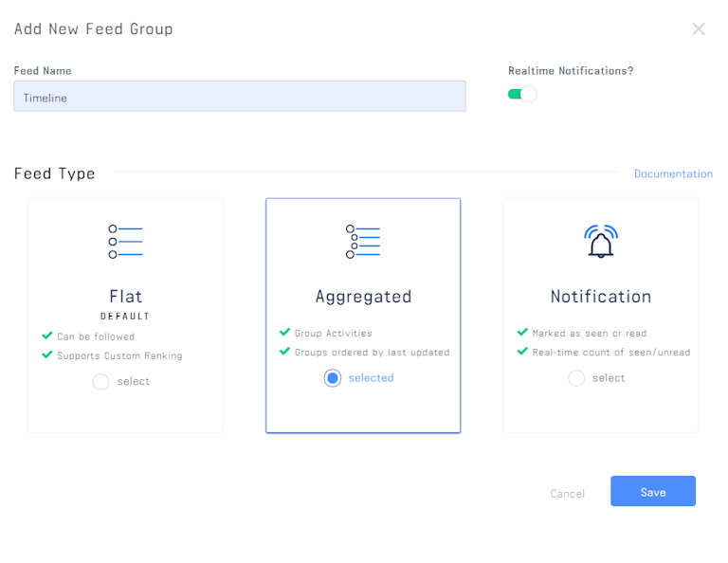Image resolution: width=728 pixels, height=563 pixels.
Task: Click the Notification bell icon
Action: pos(601,242)
